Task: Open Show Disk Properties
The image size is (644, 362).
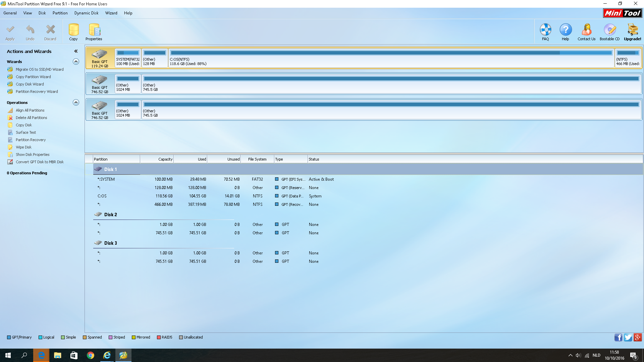Action: 33,155
